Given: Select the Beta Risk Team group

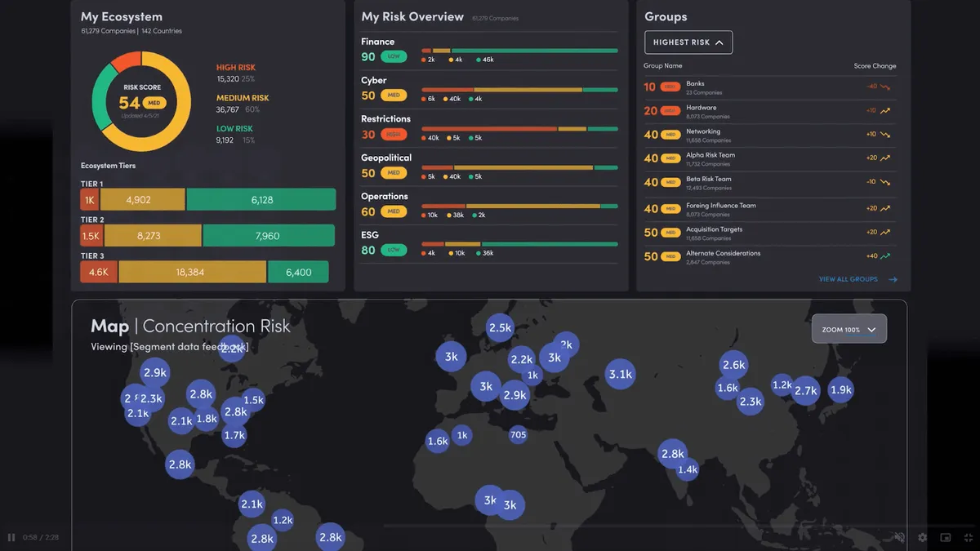Looking at the screenshot, I should tap(770, 183).
